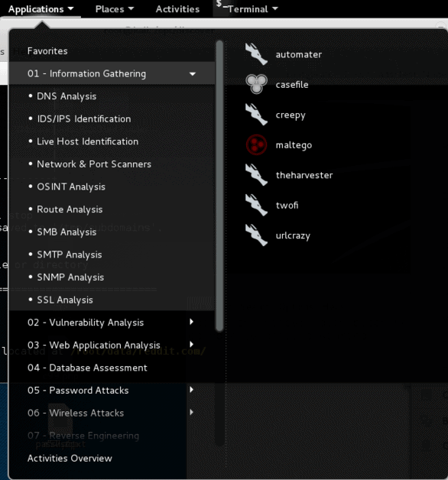The image size is (448, 480).
Task: Expand Web Application Analysis submenu arrow
Action: [192, 344]
